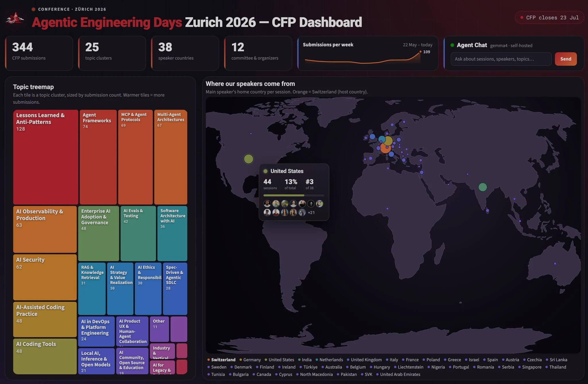This screenshot has width=588, height=384.
Task: Select the Agent Frameworks treemap tile
Action: click(x=98, y=157)
